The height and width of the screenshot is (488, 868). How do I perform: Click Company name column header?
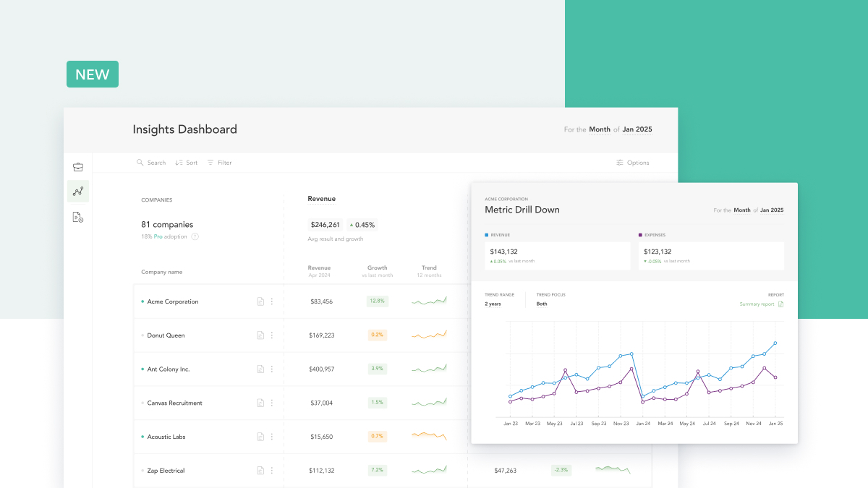pos(162,272)
